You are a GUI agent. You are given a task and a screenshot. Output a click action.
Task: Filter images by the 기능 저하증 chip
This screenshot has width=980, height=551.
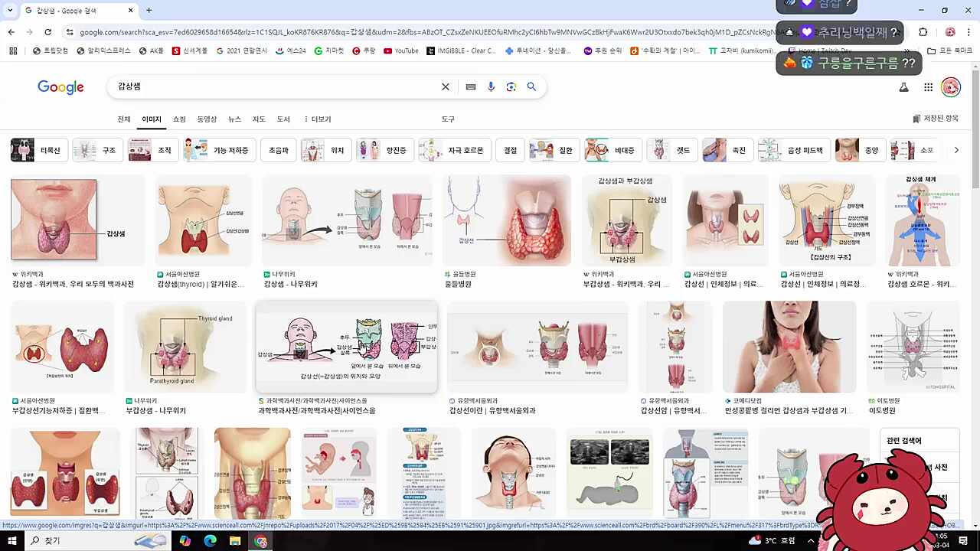point(219,151)
